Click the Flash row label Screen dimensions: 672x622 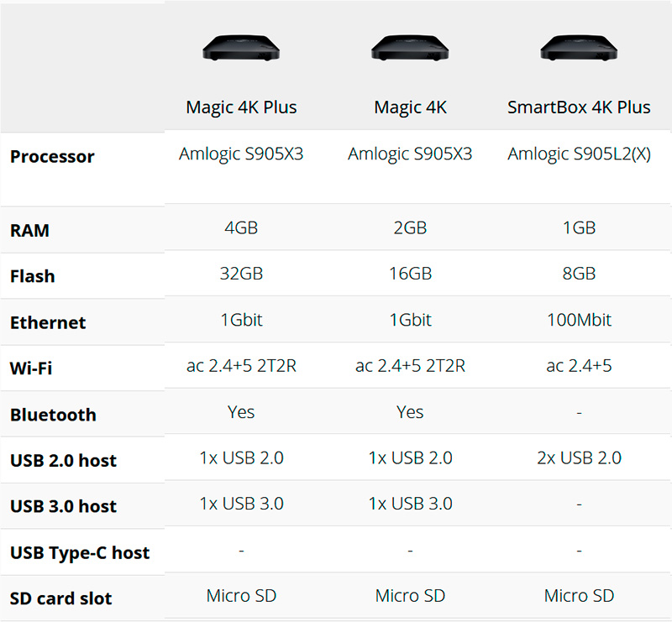point(33,276)
